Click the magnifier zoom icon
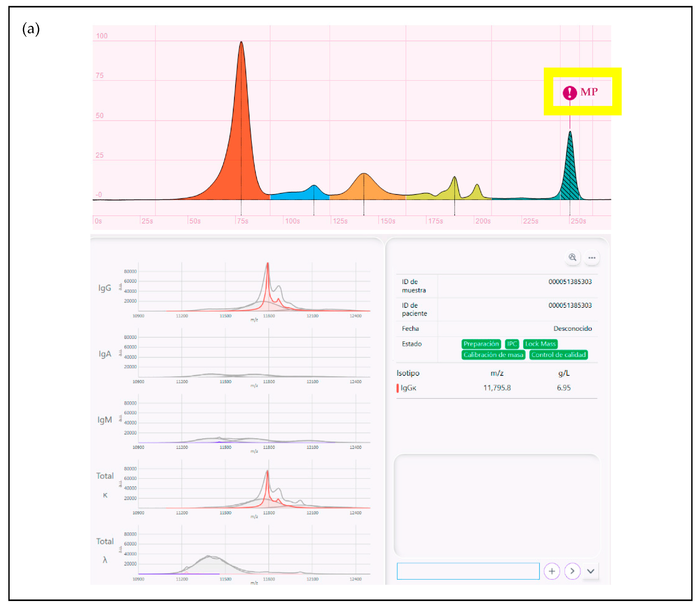 (x=572, y=258)
